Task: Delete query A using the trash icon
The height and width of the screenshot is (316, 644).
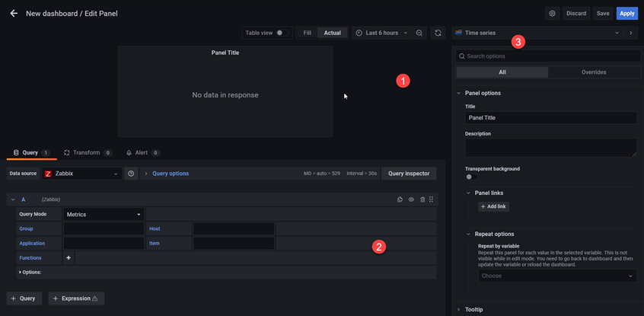Action: tap(422, 199)
